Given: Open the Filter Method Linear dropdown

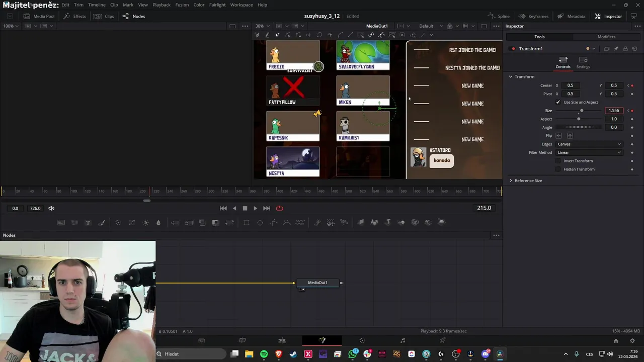Looking at the screenshot, I should tap(589, 152).
